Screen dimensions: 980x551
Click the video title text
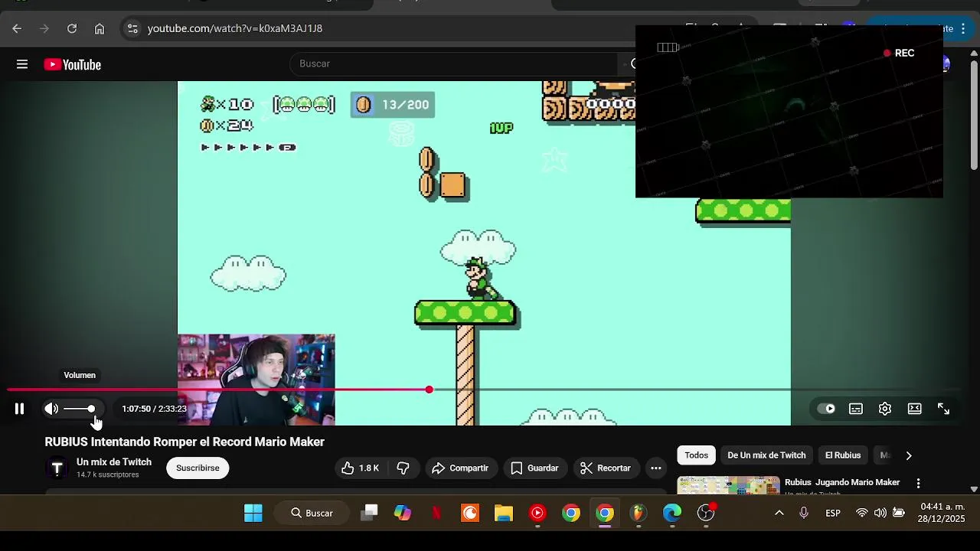click(x=185, y=442)
